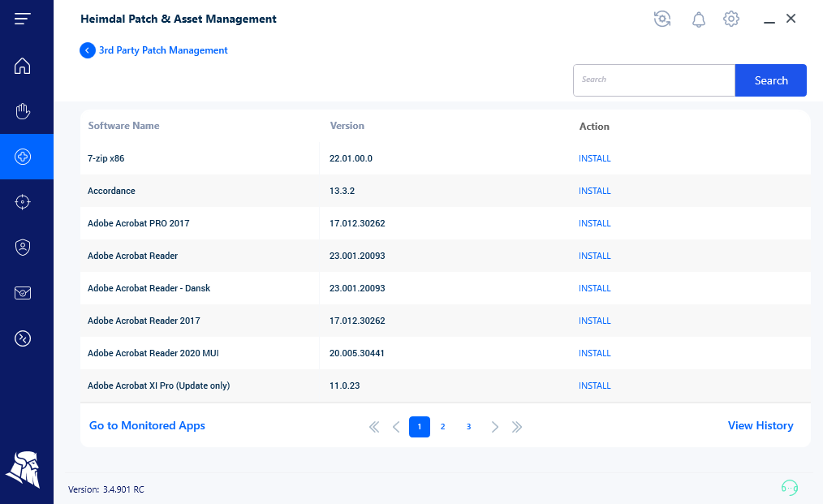Install Adobe Acrobat Reader - Dansk
Screen dimensions: 823x504
(x=595, y=288)
